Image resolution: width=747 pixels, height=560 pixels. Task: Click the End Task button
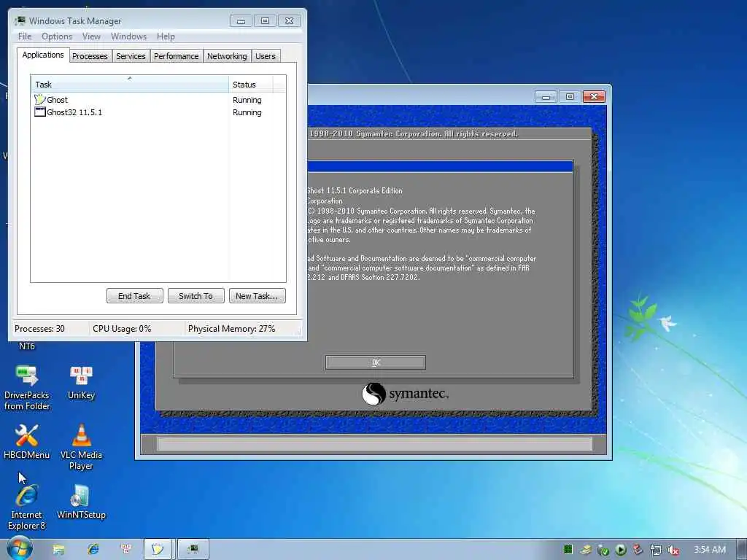tap(134, 296)
